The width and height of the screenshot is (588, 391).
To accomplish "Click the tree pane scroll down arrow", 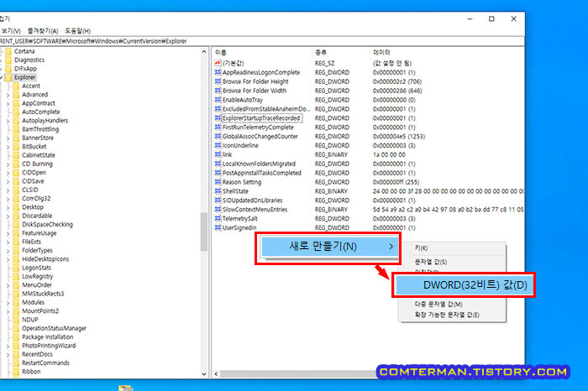I will [204, 373].
